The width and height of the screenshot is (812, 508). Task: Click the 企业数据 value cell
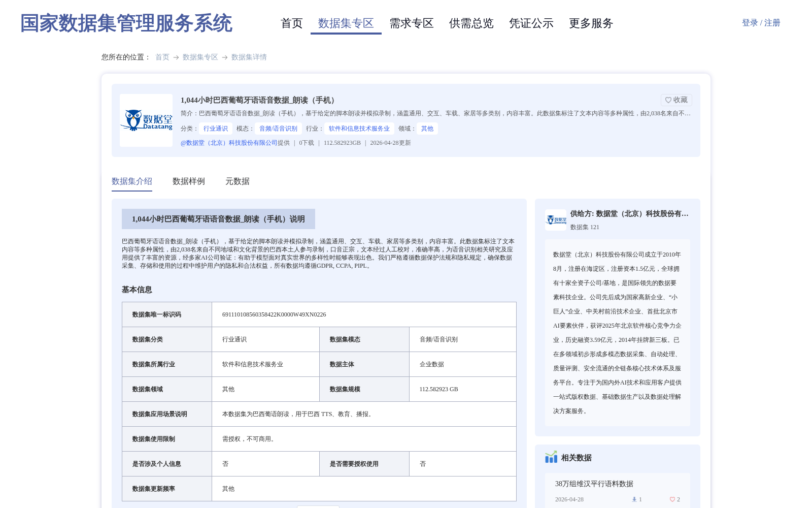click(463, 364)
